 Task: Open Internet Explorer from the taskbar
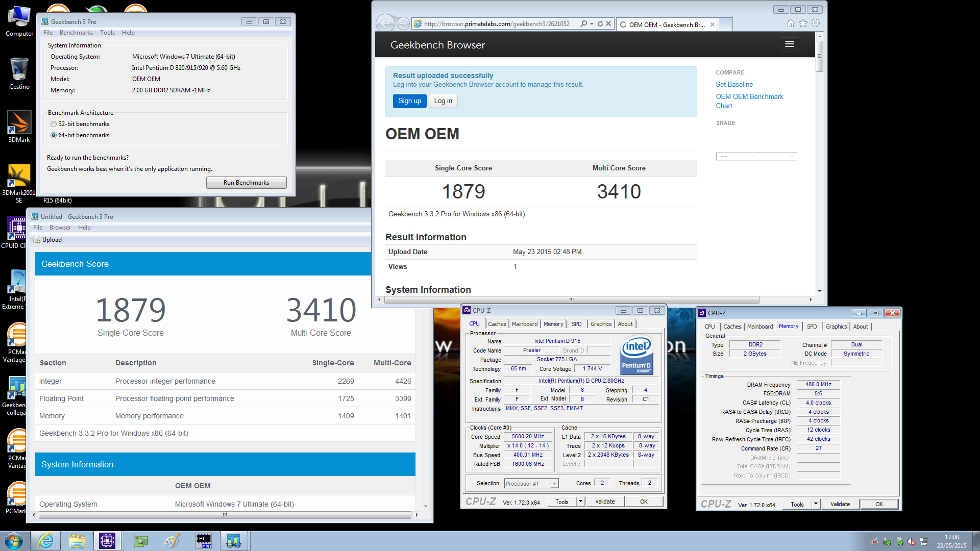[45, 541]
